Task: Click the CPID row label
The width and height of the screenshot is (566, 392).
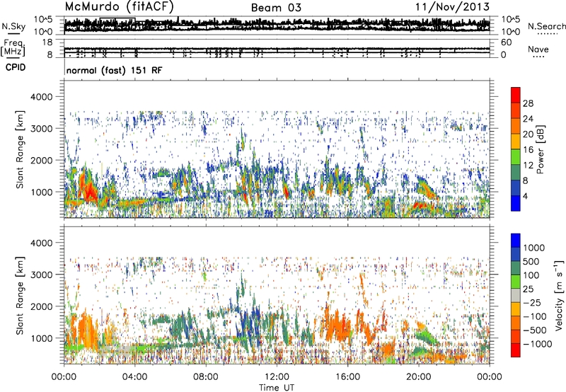Action: pos(16,67)
